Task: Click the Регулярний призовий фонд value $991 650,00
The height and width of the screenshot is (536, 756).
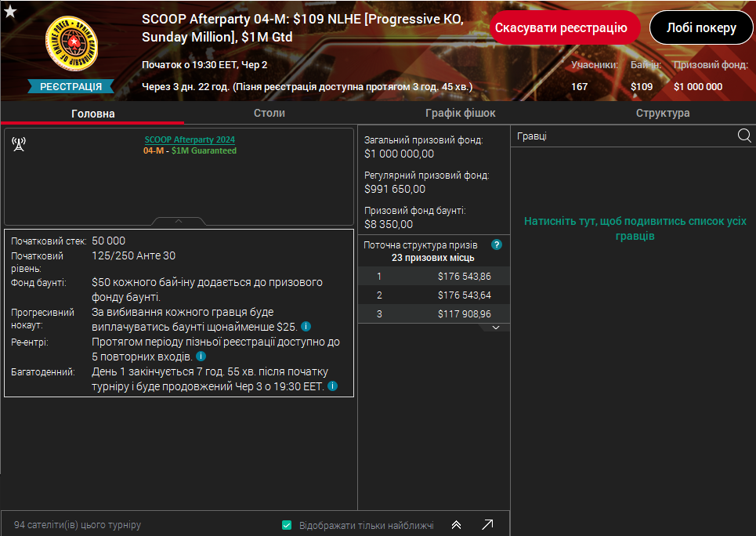Action: pyautogui.click(x=394, y=189)
